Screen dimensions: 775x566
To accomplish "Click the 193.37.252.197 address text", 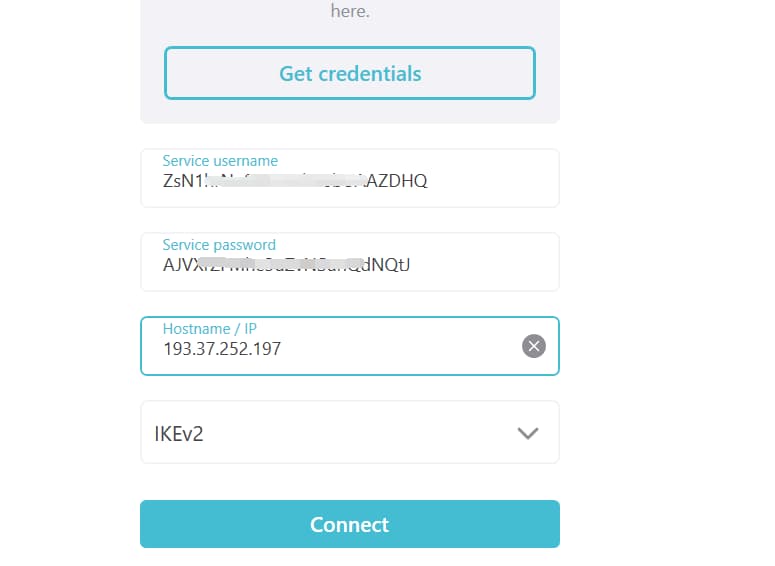I will click(222, 349).
